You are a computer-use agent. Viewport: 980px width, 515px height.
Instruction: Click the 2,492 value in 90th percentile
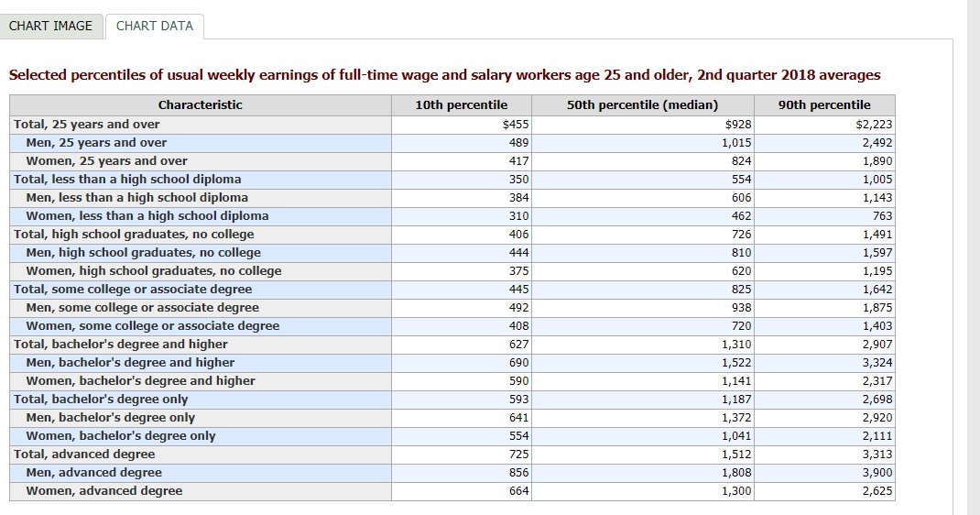[877, 143]
